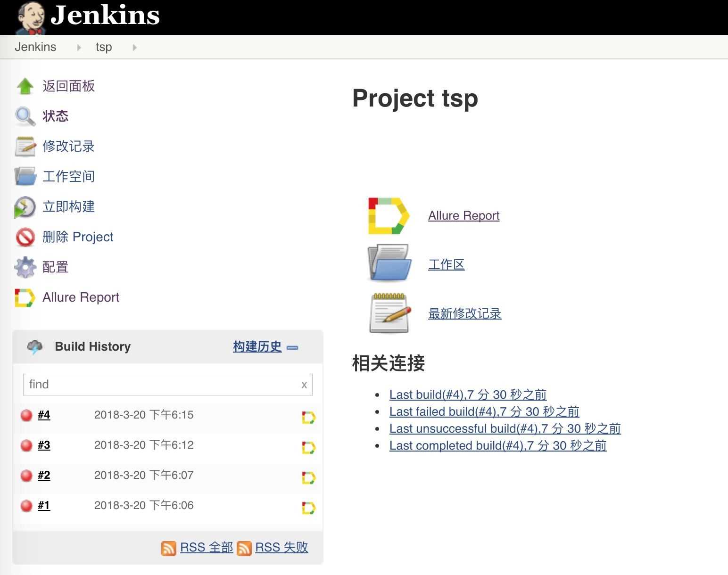Start a build via 立即构建

[69, 207]
